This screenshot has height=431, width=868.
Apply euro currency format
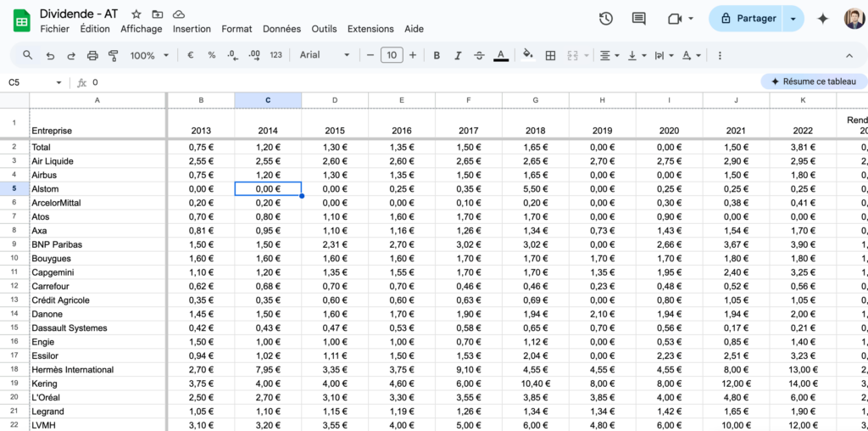(191, 55)
